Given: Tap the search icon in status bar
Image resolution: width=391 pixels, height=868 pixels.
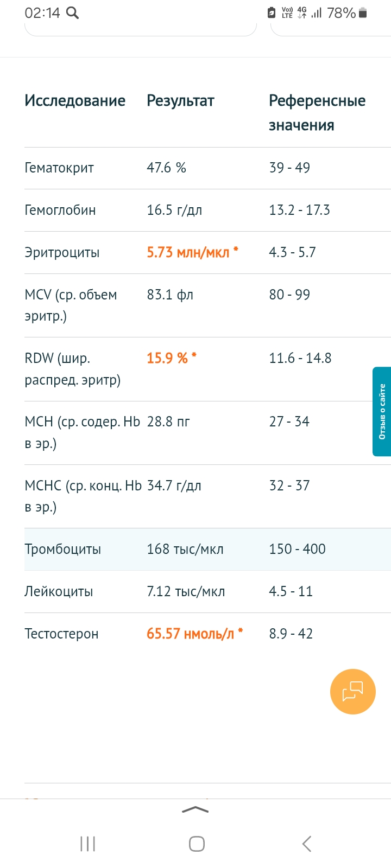Looking at the screenshot, I should click(72, 13).
